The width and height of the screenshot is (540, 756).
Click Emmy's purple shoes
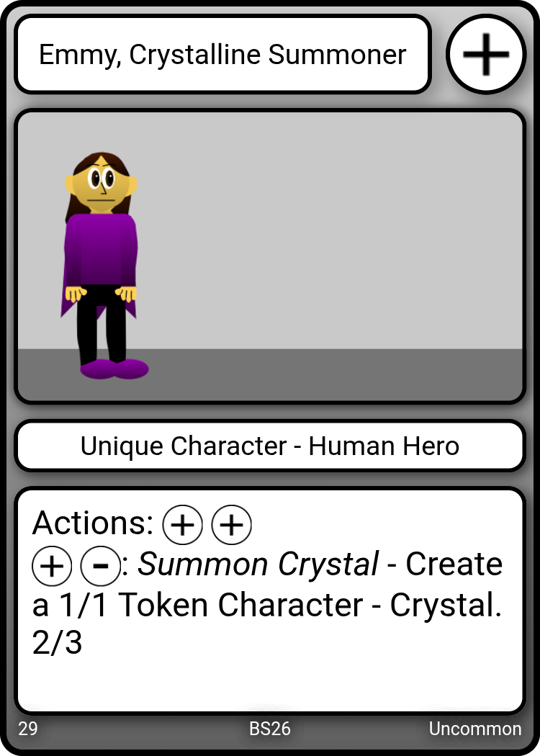(114, 369)
